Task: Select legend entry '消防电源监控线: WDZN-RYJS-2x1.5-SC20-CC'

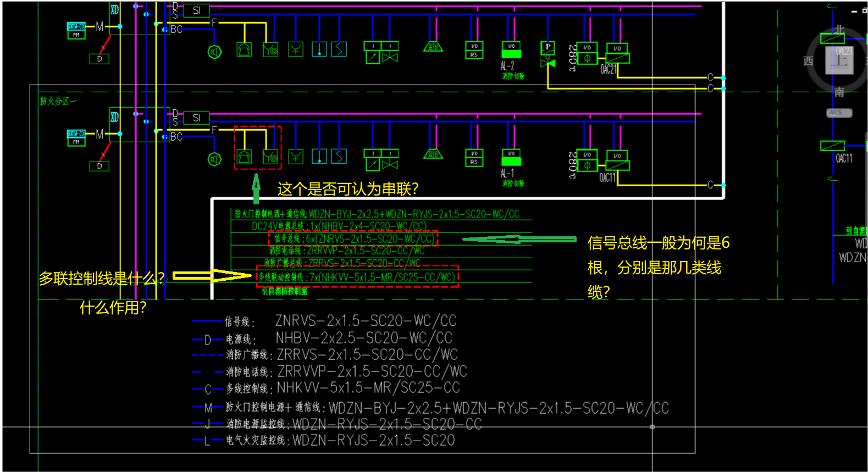Action: (337, 424)
